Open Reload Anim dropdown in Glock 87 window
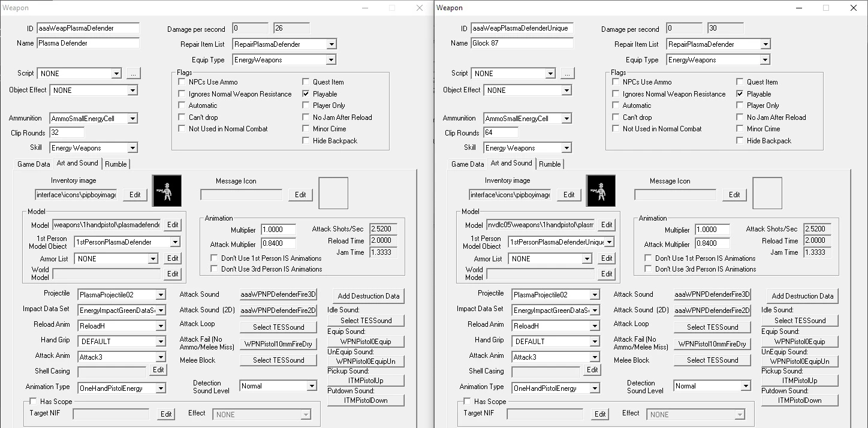868x428 pixels. point(594,326)
